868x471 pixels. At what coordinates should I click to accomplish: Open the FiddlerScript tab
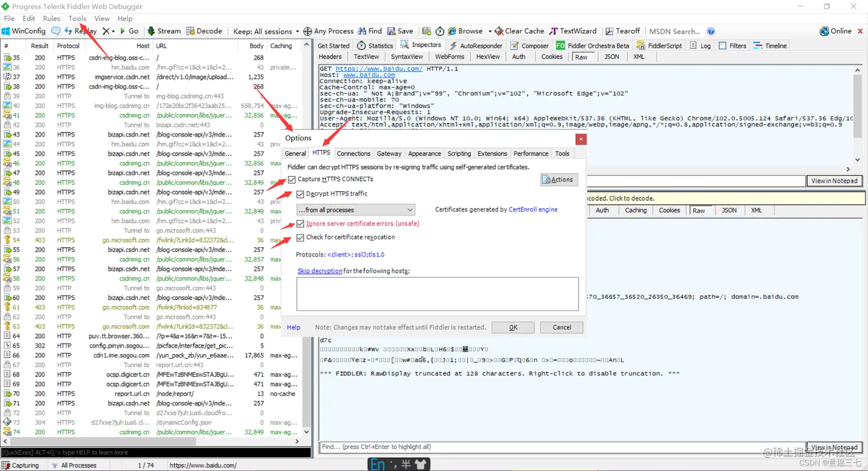660,45
